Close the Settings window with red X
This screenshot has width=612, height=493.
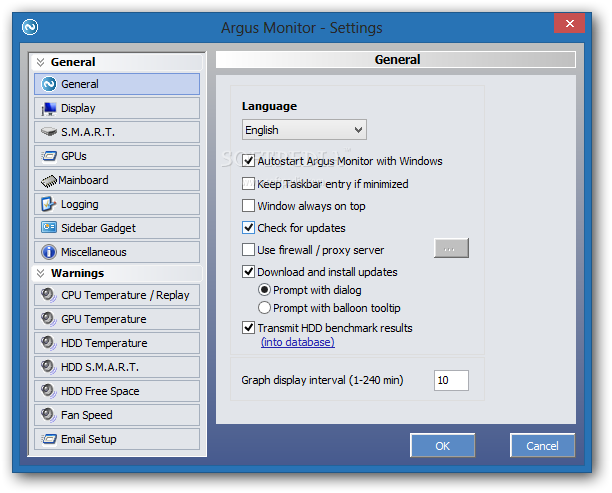[x=569, y=24]
